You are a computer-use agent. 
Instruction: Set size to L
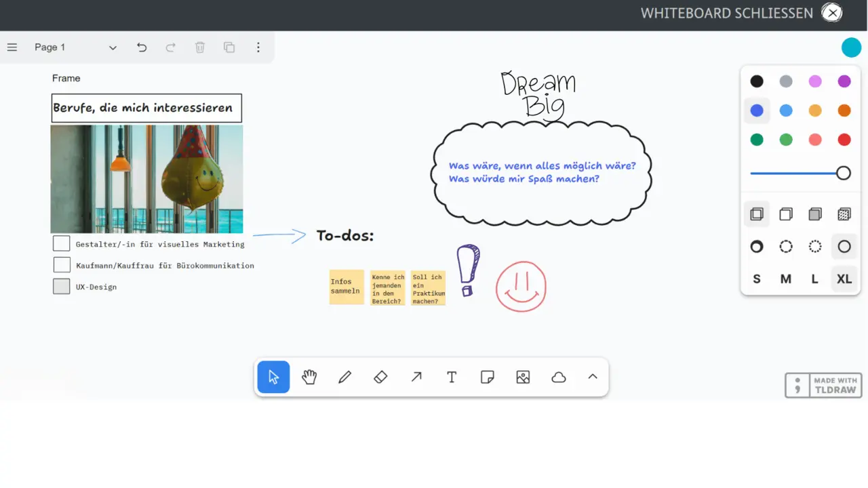pyautogui.click(x=815, y=279)
